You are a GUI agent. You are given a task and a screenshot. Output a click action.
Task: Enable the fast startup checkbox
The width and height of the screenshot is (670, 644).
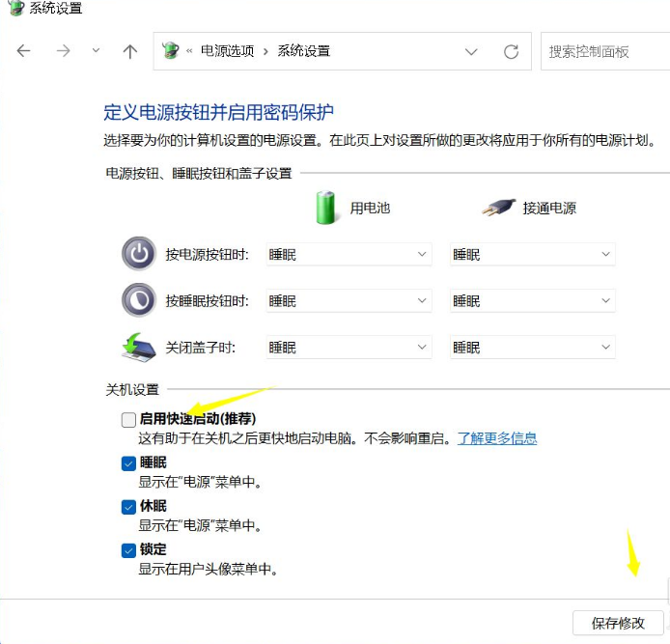(128, 419)
